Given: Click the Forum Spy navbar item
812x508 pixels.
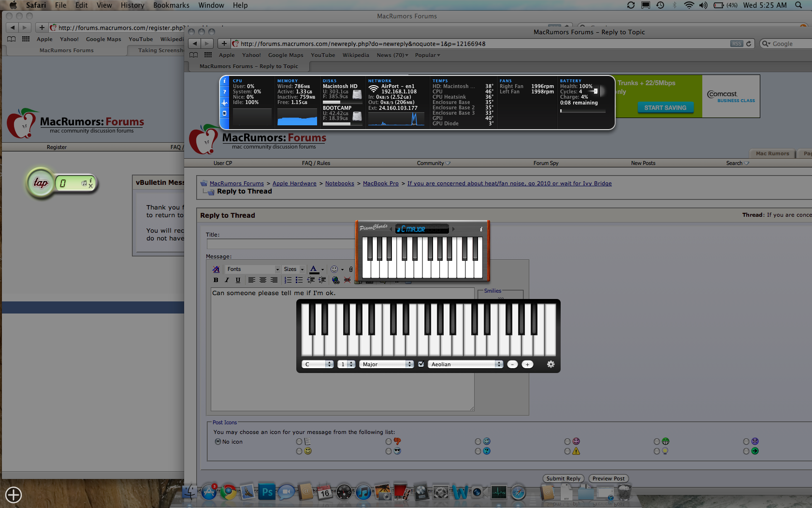Looking at the screenshot, I should pyautogui.click(x=546, y=163).
